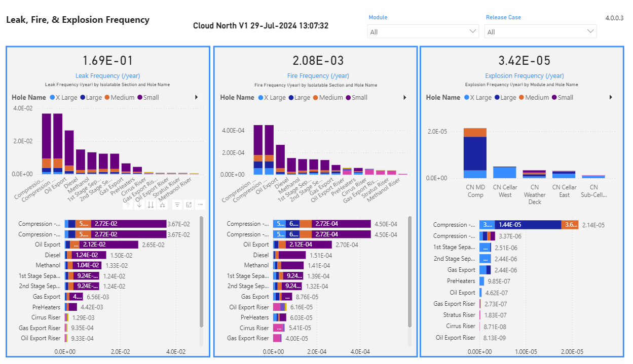Click the expand-all-down-one-level hierarchy icon

click(162, 205)
